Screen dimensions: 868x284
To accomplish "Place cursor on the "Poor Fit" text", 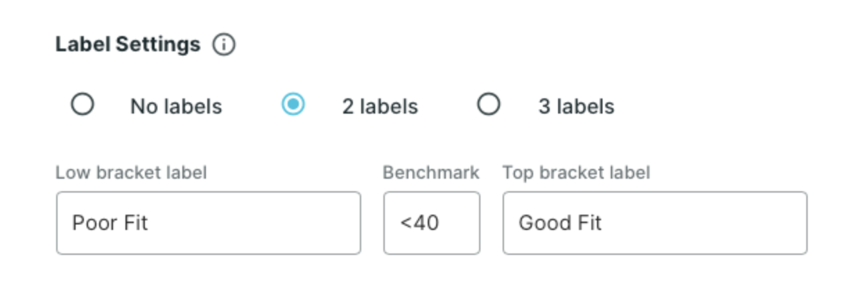I will tap(110, 223).
